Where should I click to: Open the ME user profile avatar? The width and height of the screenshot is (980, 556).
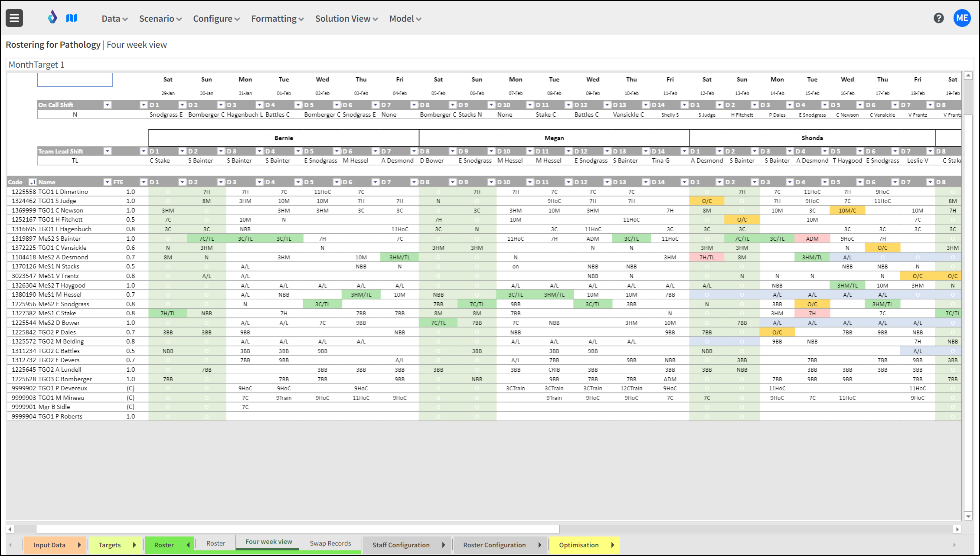coord(962,18)
